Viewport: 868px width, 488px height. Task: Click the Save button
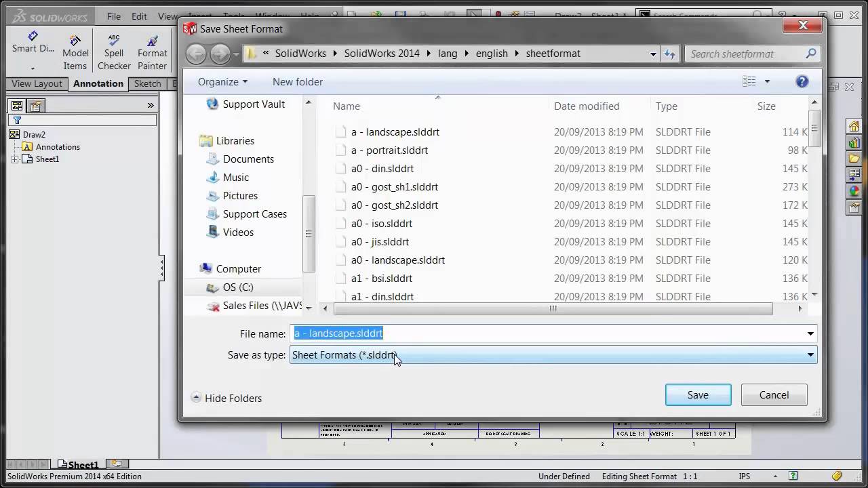(698, 394)
